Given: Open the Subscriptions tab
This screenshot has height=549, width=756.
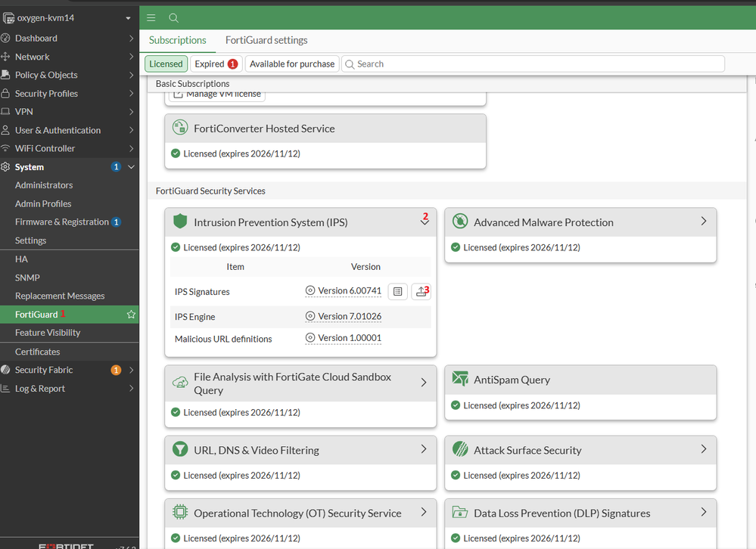Looking at the screenshot, I should [x=177, y=40].
